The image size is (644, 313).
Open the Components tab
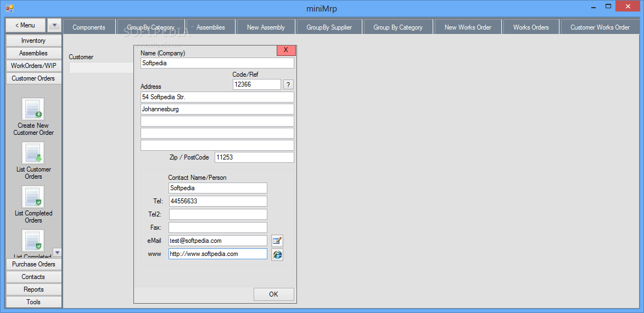(x=89, y=27)
